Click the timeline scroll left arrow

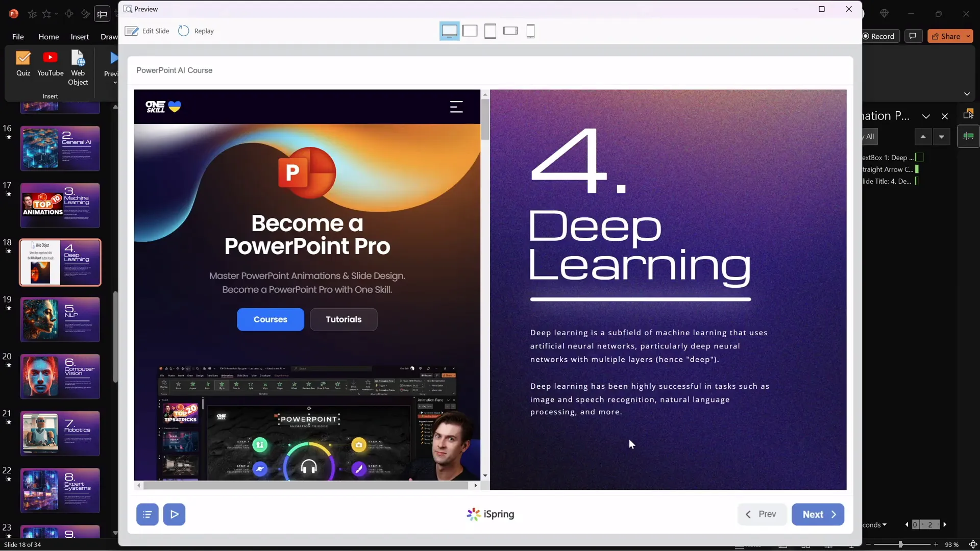tap(907, 524)
